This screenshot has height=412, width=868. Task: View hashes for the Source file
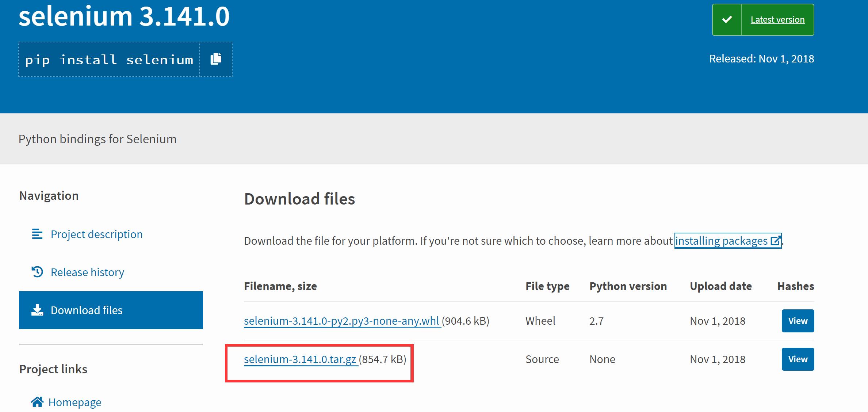798,359
